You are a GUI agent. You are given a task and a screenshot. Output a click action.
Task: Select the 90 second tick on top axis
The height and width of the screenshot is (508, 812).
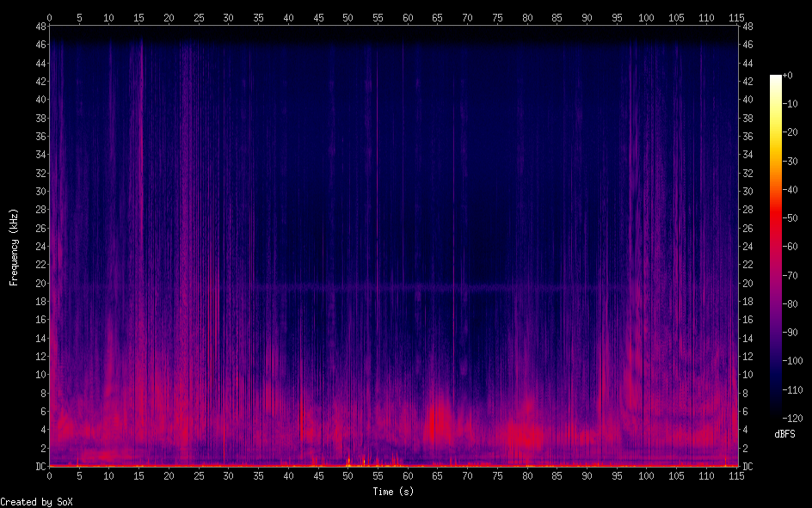(587, 17)
